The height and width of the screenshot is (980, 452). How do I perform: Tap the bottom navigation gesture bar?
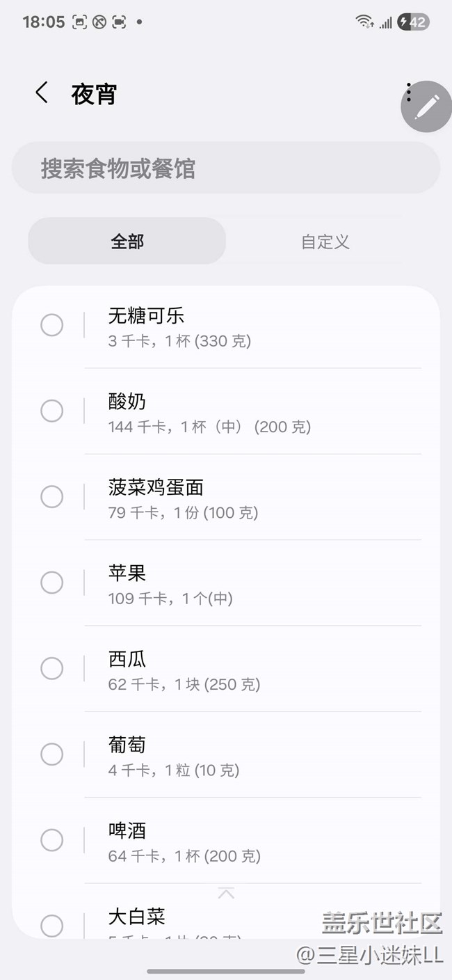pos(226,970)
